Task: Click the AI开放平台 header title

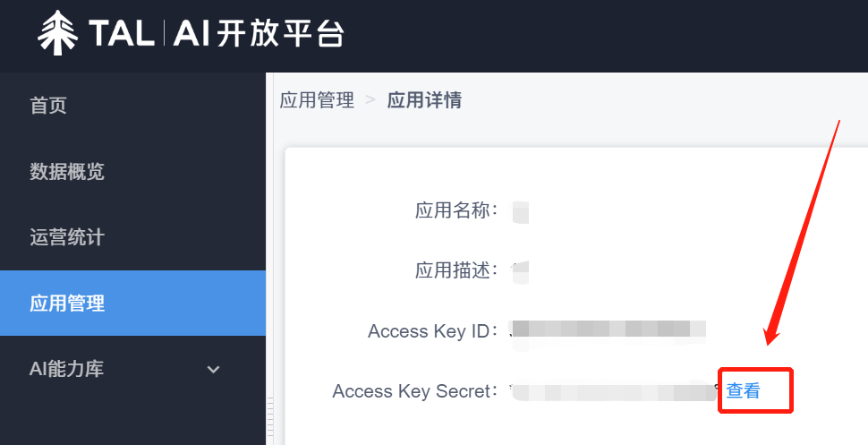Action: [260, 34]
